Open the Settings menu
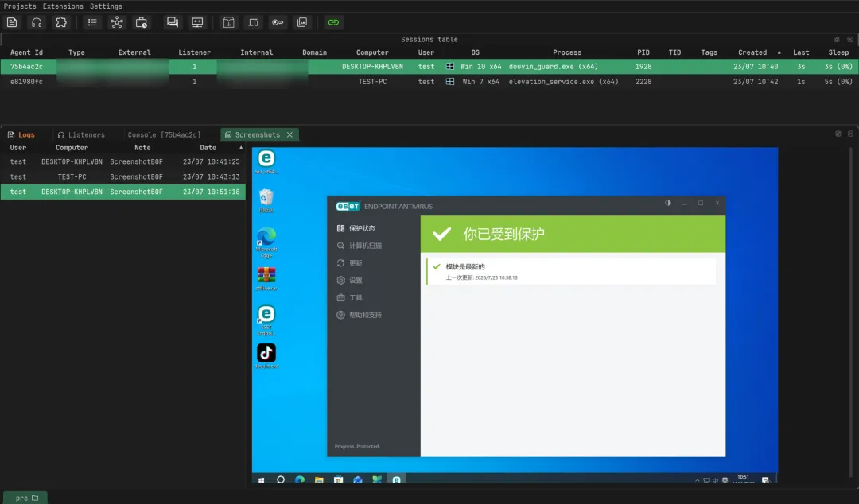Screen dimensions: 859x504 106,6
